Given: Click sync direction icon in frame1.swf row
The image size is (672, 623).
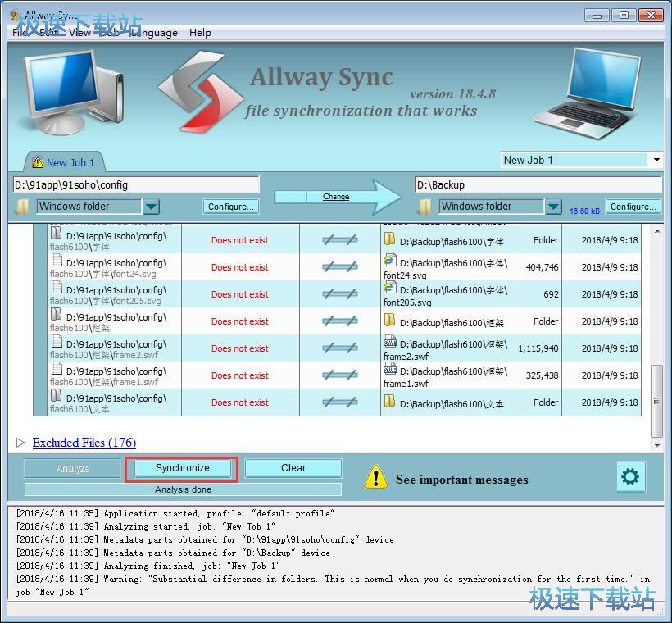Looking at the screenshot, I should click(340, 375).
